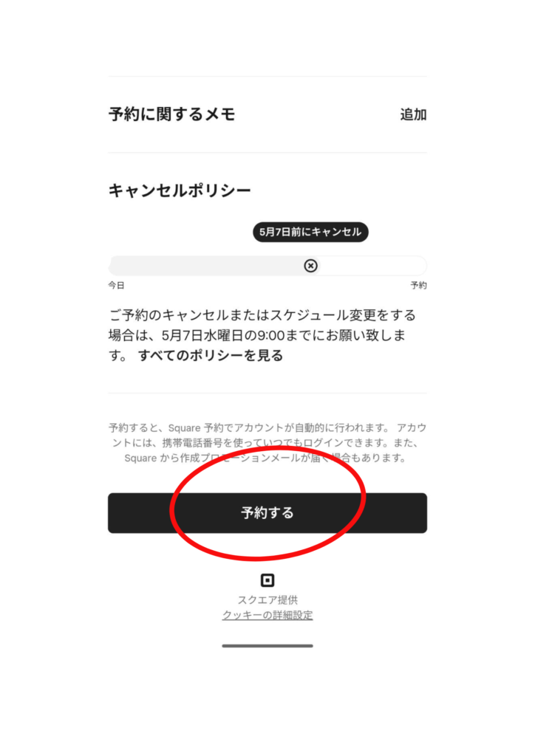Click the cancellation policy description paragraph
This screenshot has width=535, height=756.
(262, 335)
